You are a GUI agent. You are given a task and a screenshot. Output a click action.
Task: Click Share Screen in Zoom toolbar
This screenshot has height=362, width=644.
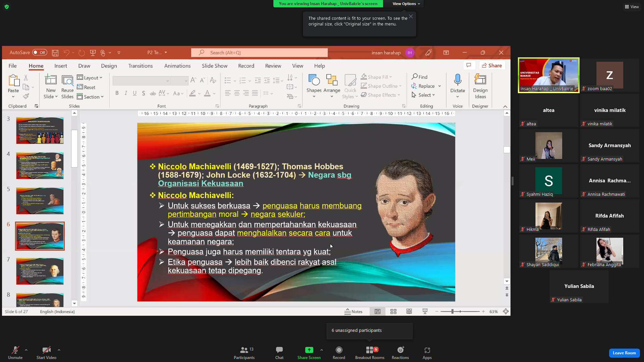pos(309,353)
